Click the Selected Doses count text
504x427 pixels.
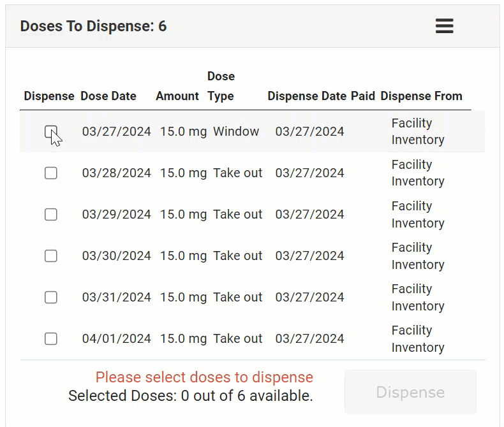click(191, 396)
